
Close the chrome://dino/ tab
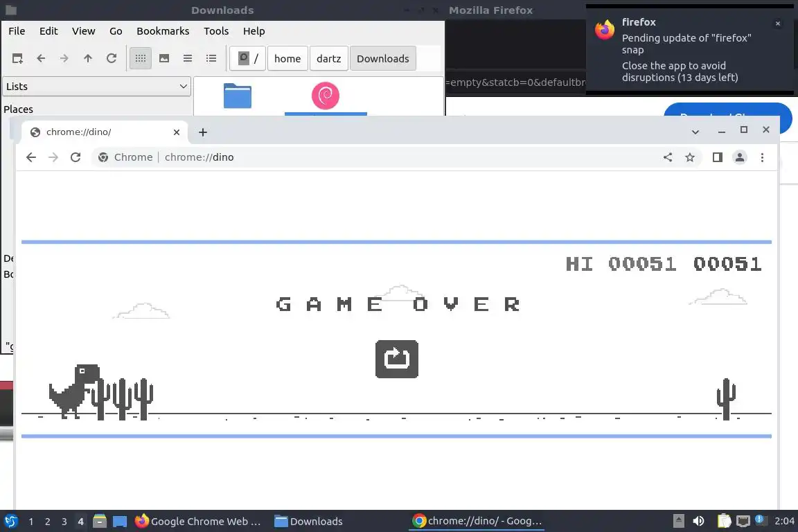coord(176,132)
